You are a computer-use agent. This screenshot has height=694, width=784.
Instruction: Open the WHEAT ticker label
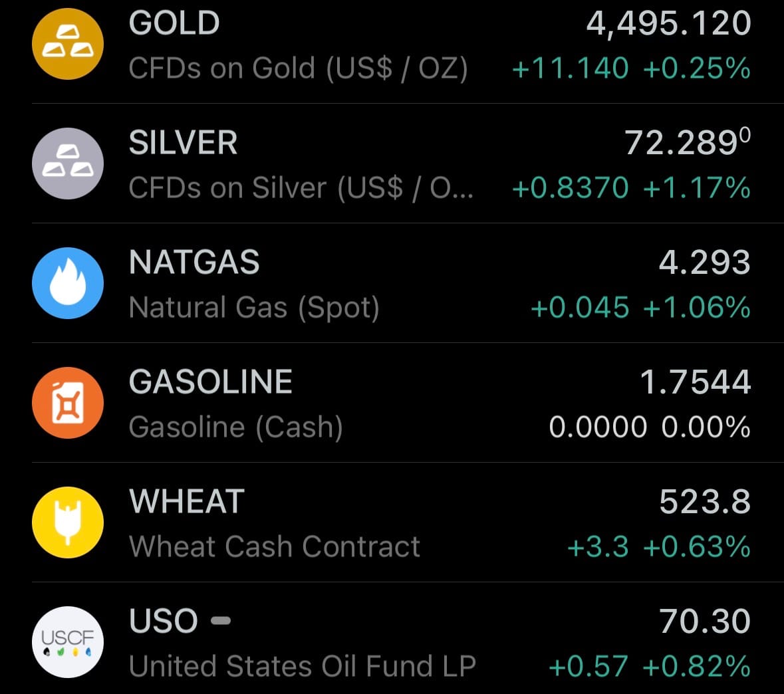[187, 502]
